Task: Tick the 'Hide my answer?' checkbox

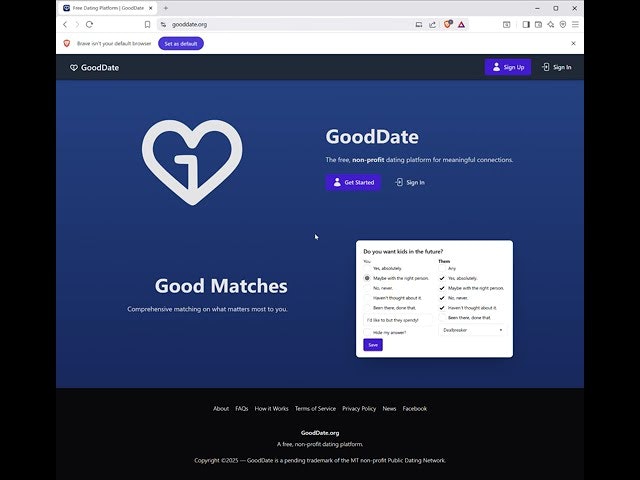Action: (x=367, y=333)
